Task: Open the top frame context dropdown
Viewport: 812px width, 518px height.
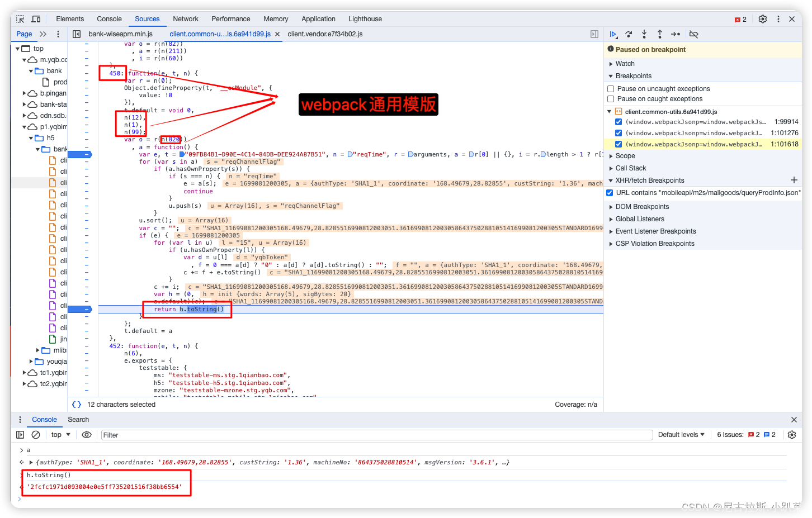Action: click(59, 434)
